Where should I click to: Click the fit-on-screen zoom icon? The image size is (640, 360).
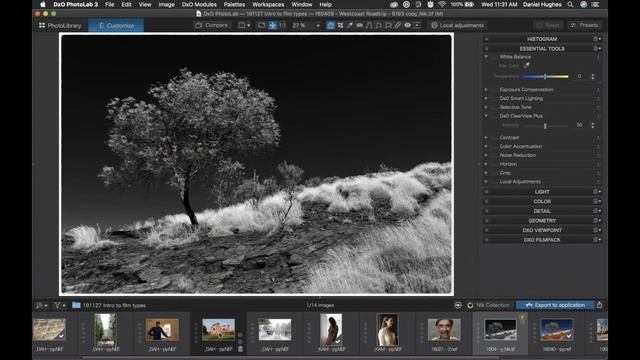pyautogui.click(x=262, y=25)
